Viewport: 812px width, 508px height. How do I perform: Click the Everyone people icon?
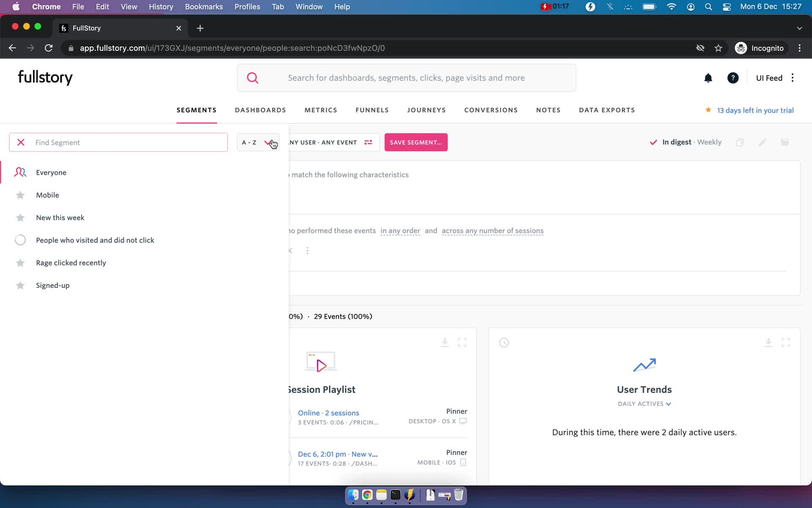20,172
